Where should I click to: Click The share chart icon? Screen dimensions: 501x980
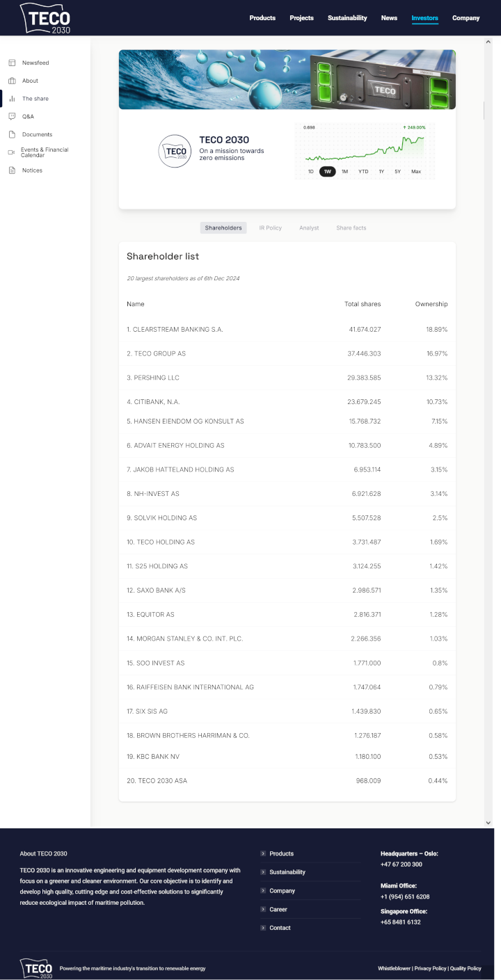12,99
